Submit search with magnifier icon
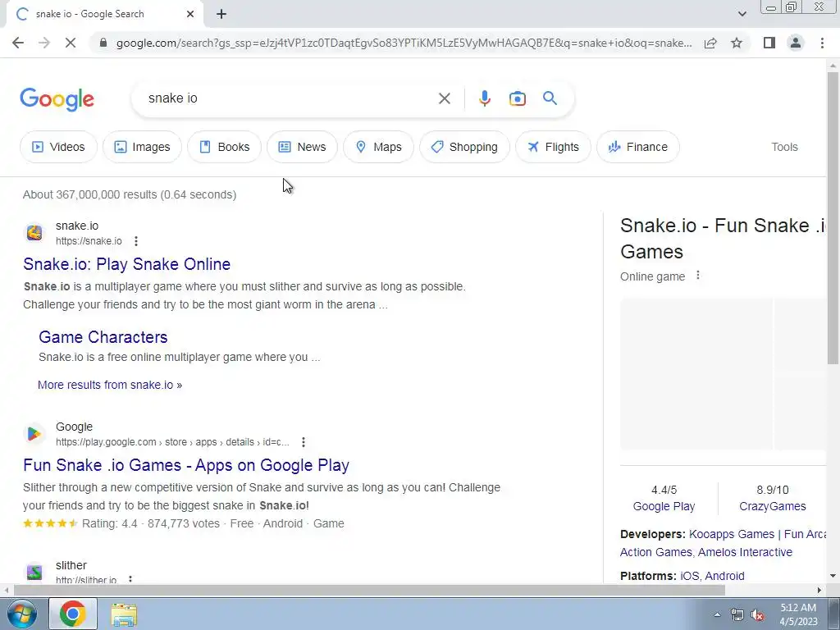Image resolution: width=840 pixels, height=630 pixels. pyautogui.click(x=550, y=98)
